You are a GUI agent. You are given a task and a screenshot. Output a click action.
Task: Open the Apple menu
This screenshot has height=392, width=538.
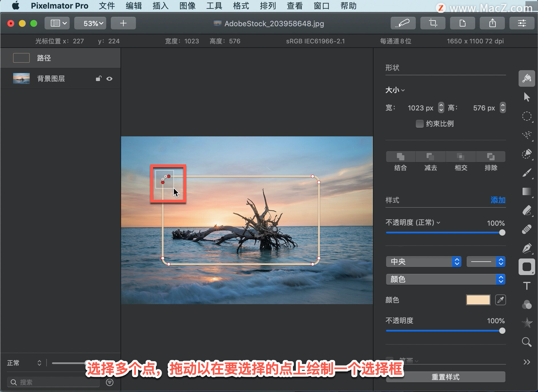coord(16,5)
